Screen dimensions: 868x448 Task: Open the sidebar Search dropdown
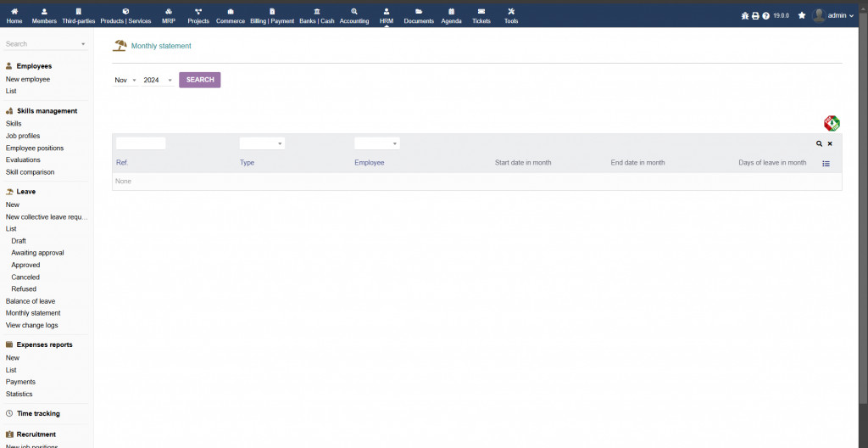[x=45, y=44]
